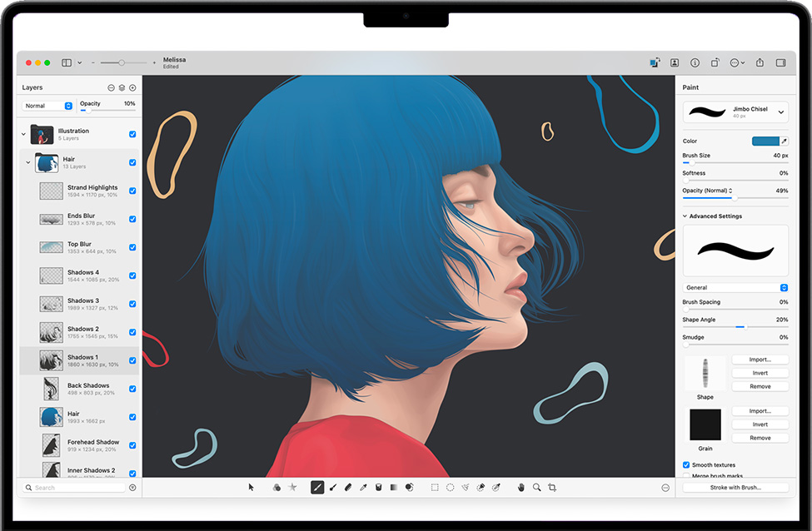Click the more options icon below canvas
Screen dimensions: 812x531
click(665, 488)
